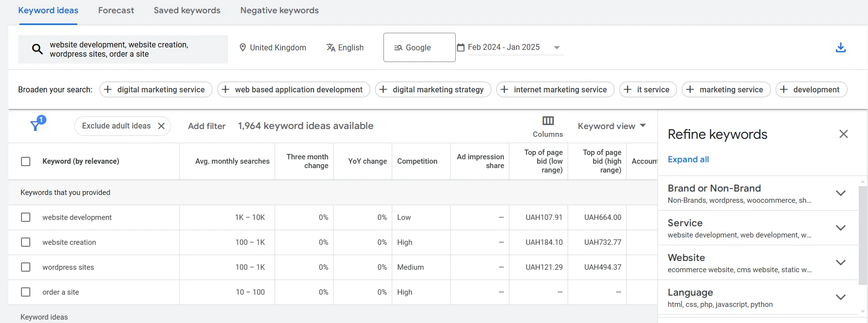Screen dimensions: 868x323
Task: Click the Feb 2024 - Jan 2025 date text
Action: [504, 47]
